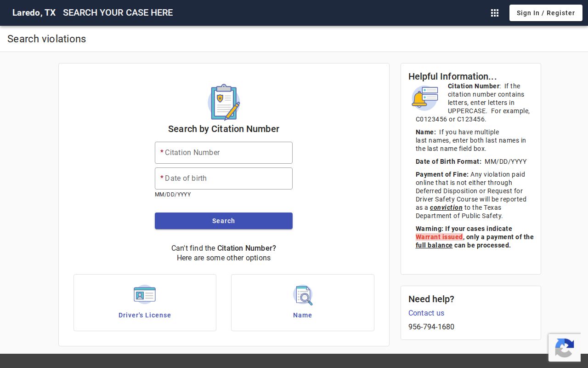Click the Date of Birth Format label
This screenshot has height=368, width=588.
[448, 161]
